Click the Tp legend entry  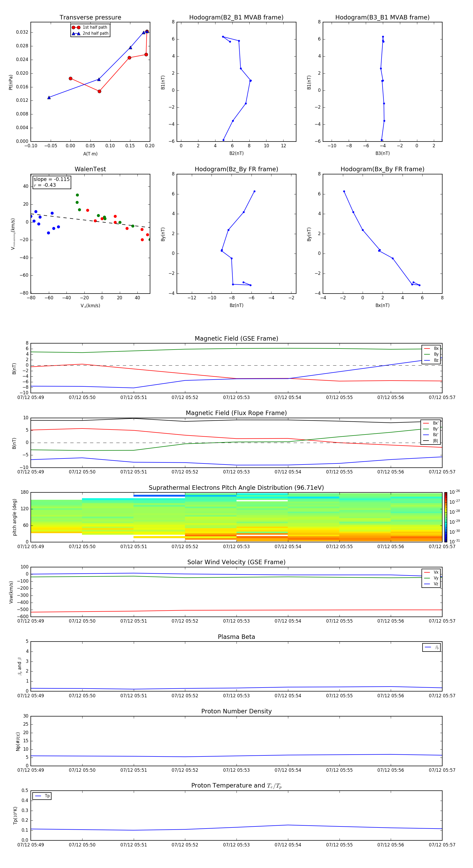click(x=42, y=796)
